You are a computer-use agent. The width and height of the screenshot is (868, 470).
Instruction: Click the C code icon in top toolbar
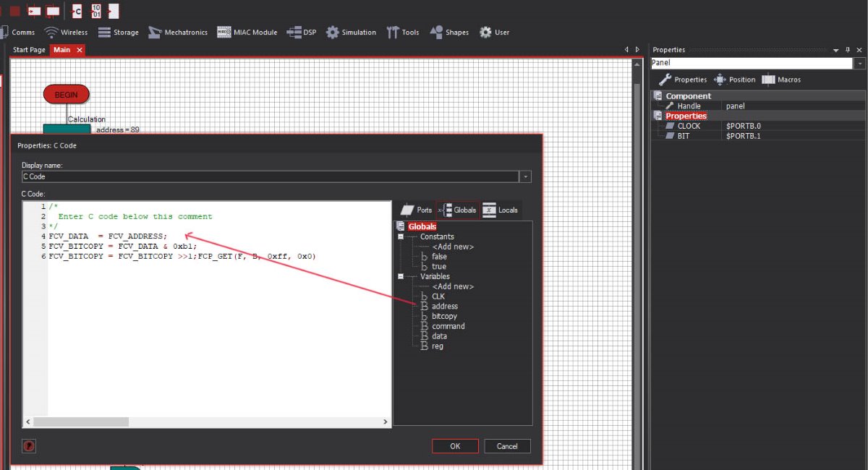(77, 11)
